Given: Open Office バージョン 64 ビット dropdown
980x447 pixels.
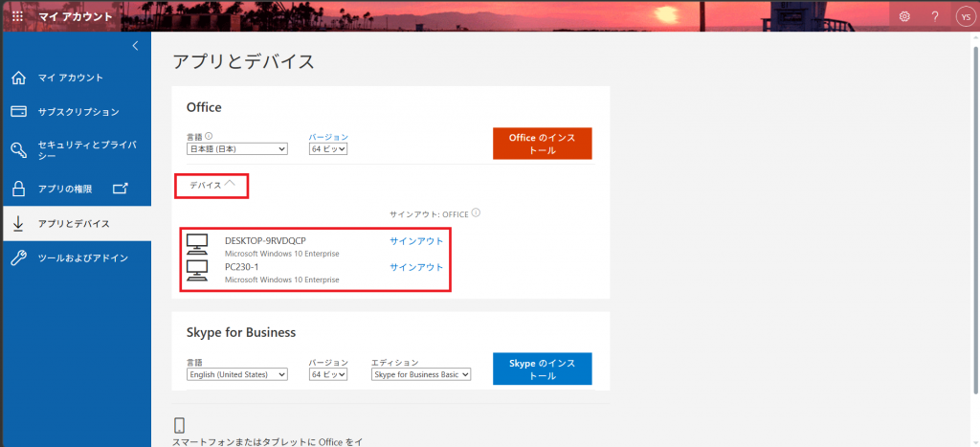Looking at the screenshot, I should (x=327, y=149).
